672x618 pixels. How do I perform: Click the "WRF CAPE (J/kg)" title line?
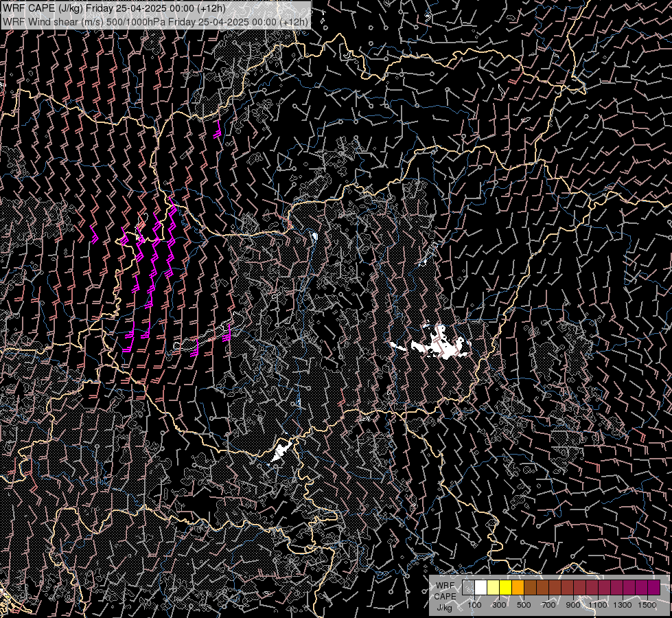coord(114,8)
